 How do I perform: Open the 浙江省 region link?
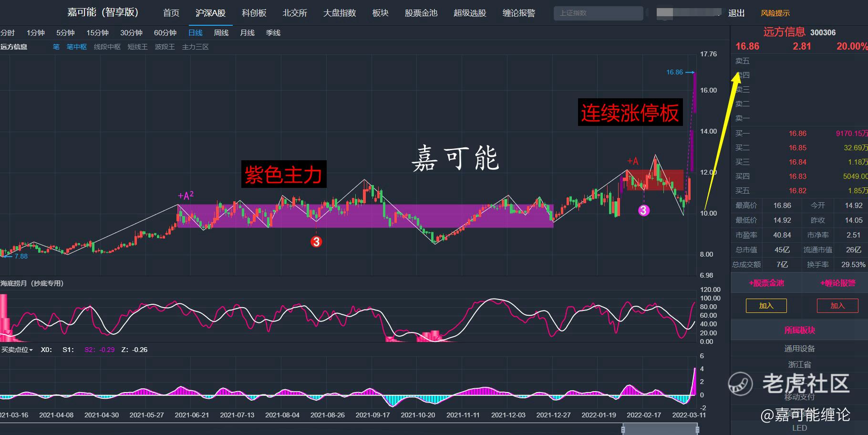click(800, 364)
